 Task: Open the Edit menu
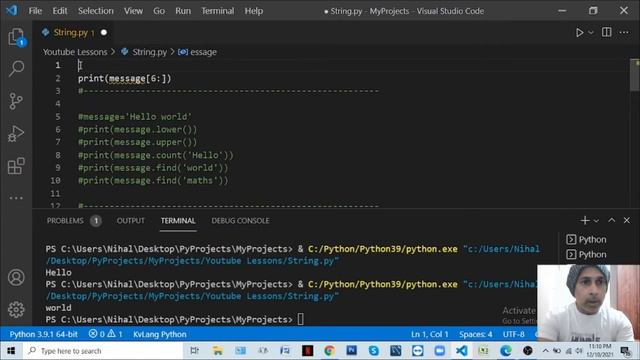(60, 11)
